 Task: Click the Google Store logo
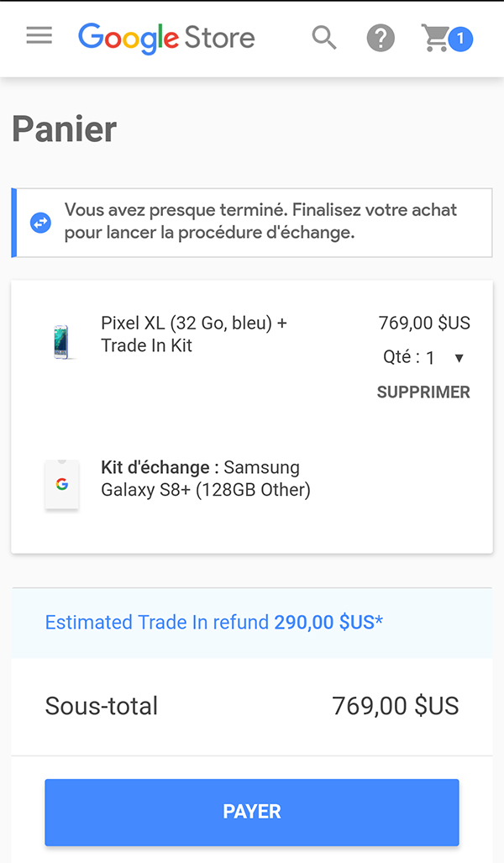166,38
